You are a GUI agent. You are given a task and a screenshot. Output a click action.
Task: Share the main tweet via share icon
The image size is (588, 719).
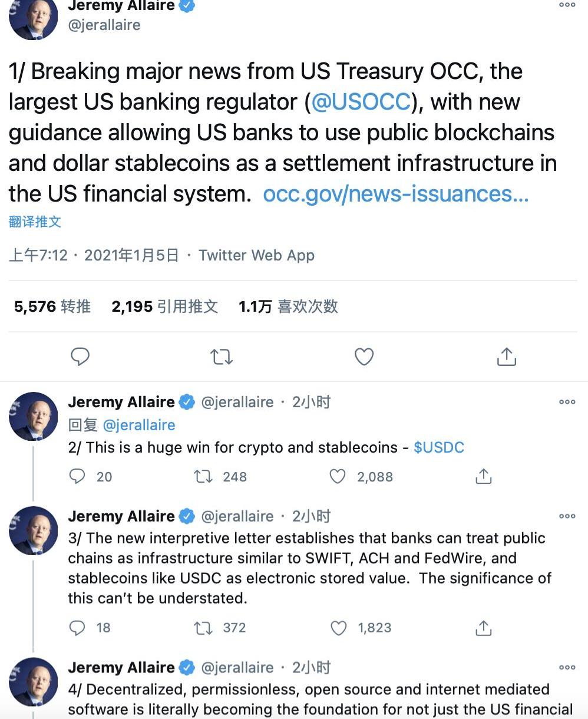507,357
